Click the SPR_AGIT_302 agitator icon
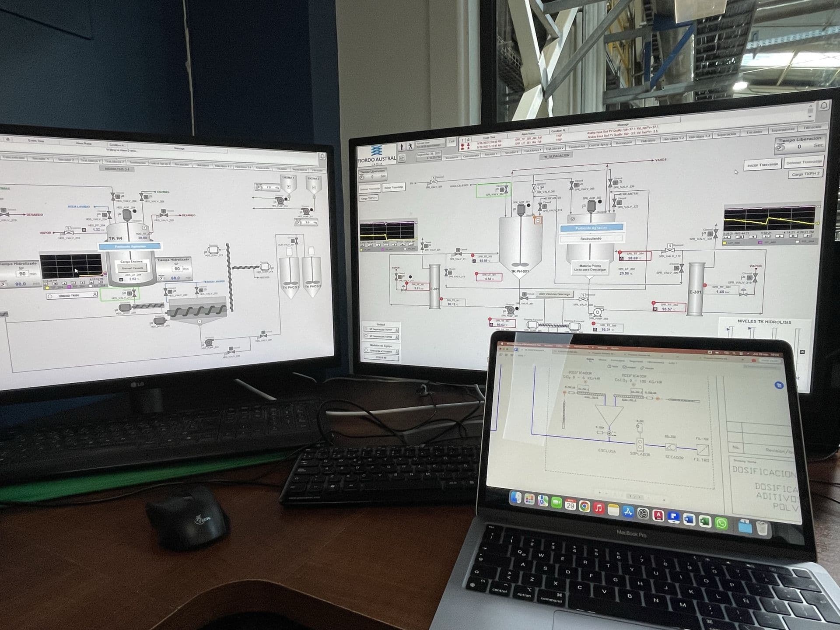840x630 pixels. click(x=591, y=206)
